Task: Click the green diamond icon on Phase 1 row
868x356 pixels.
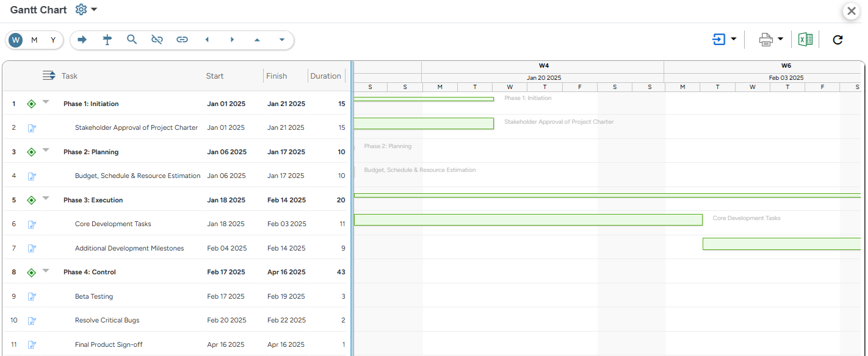Action: pos(32,104)
